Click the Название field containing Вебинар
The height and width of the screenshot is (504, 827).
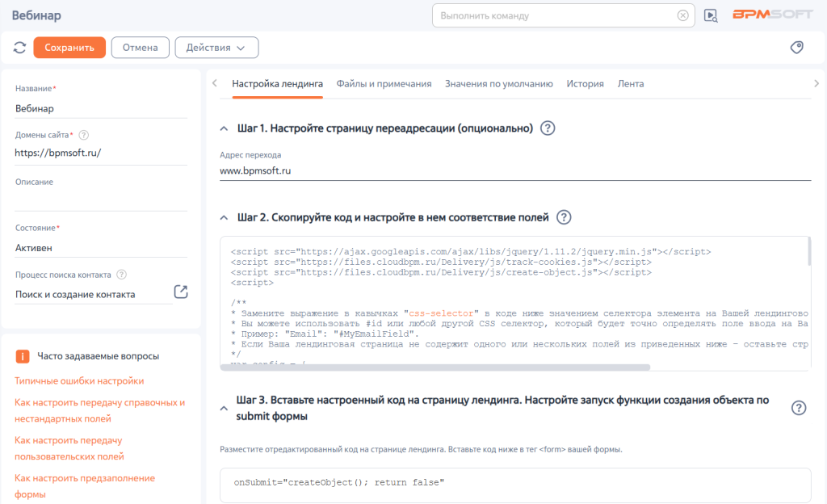coord(101,108)
